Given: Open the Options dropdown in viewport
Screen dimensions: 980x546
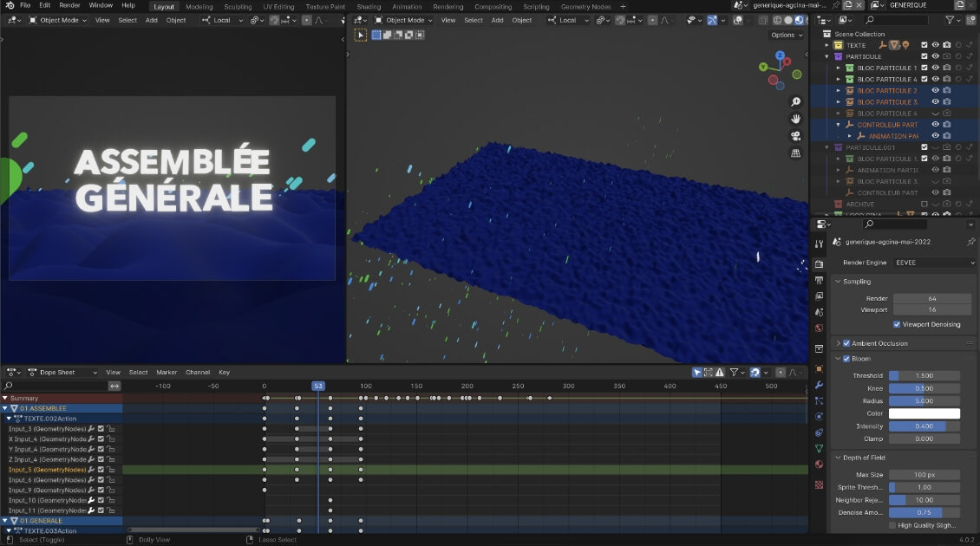Looking at the screenshot, I should 787,35.
